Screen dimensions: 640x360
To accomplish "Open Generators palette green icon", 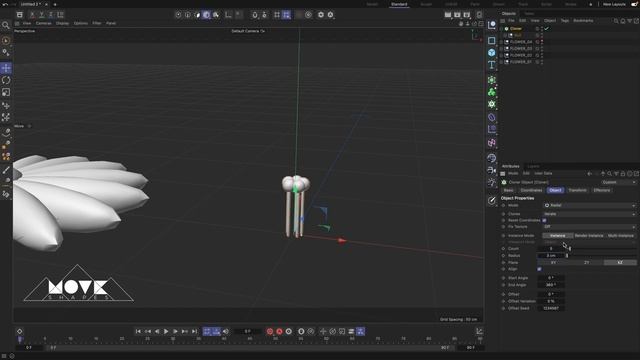I will (491, 80).
